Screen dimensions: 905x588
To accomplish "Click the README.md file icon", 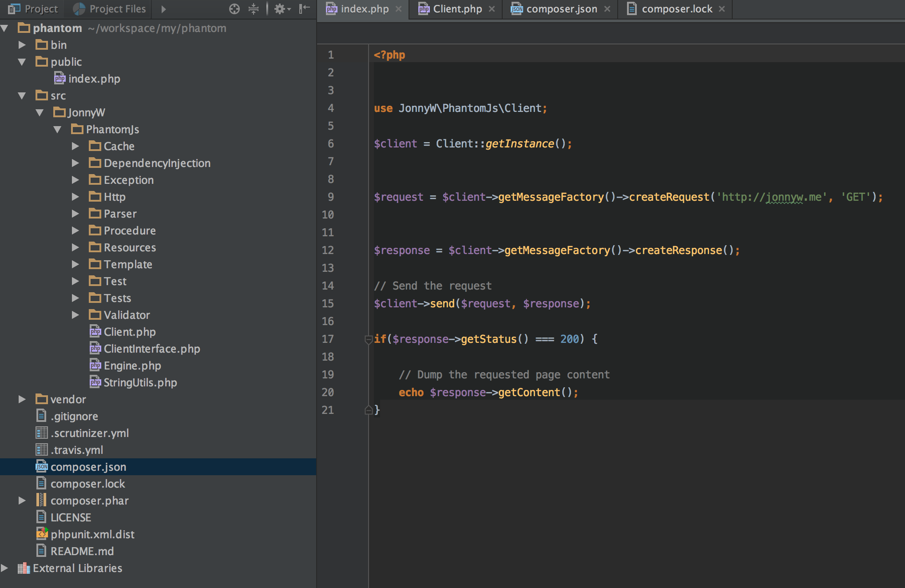I will point(41,551).
